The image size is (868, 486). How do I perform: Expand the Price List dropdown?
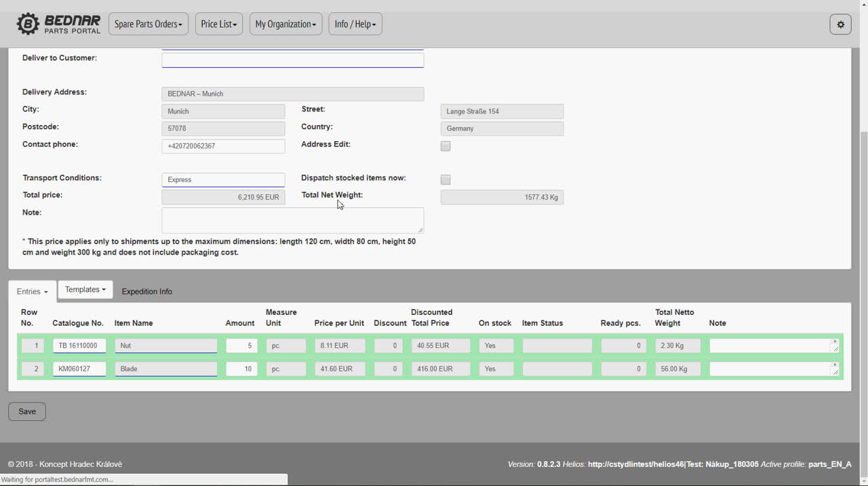point(218,24)
